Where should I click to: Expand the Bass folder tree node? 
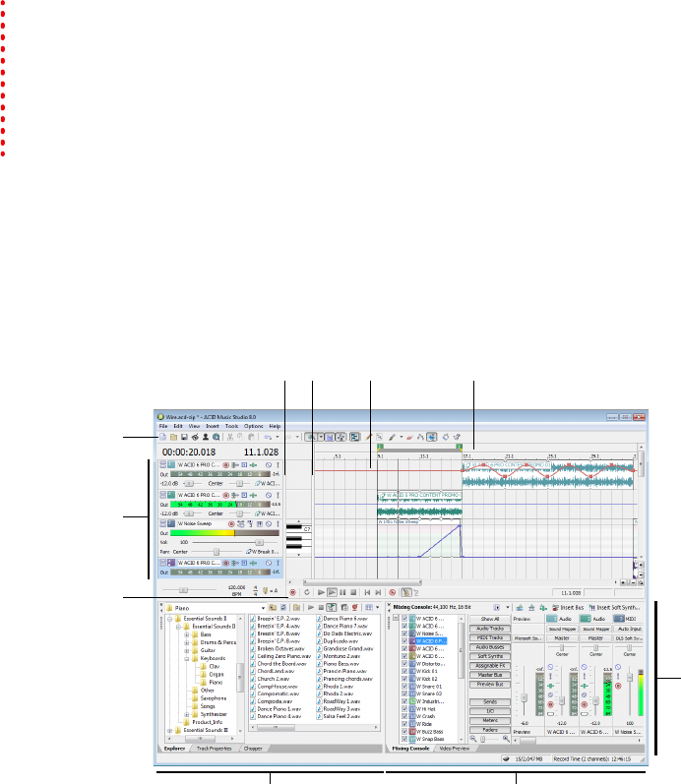pyautogui.click(x=187, y=634)
